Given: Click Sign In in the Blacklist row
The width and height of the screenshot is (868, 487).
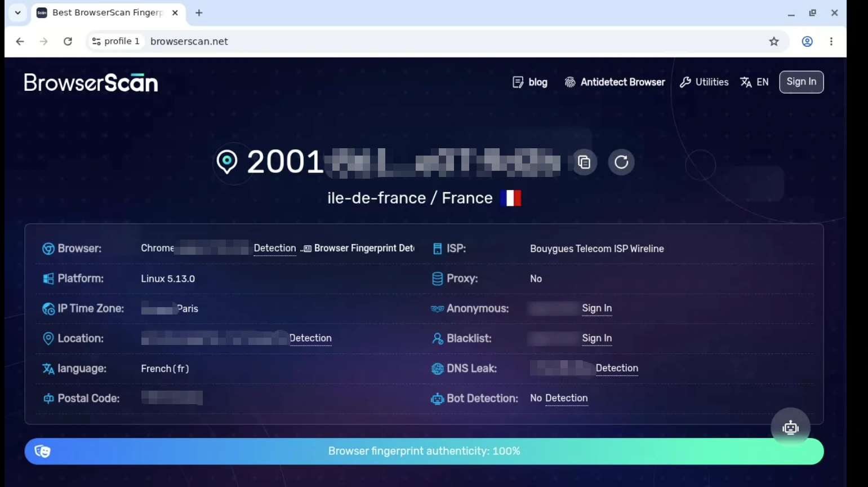Looking at the screenshot, I should pos(597,338).
